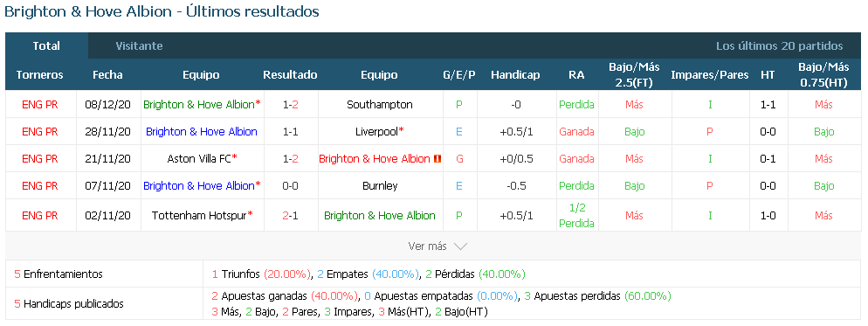The height and width of the screenshot is (326, 868).
Task: Click the Los últimos 20 partidos label
Action: click(780, 46)
